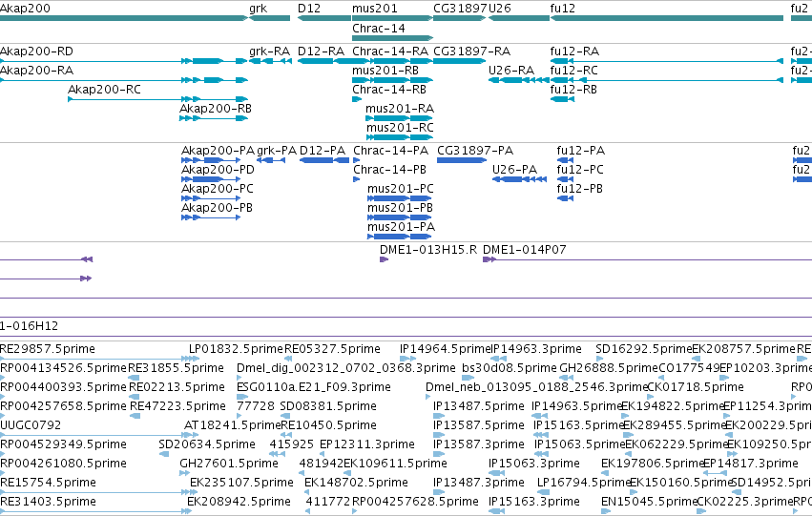Click transcript Chrac-14-RA
Image resolution: width=812 pixels, height=516 pixels.
pyautogui.click(x=390, y=52)
